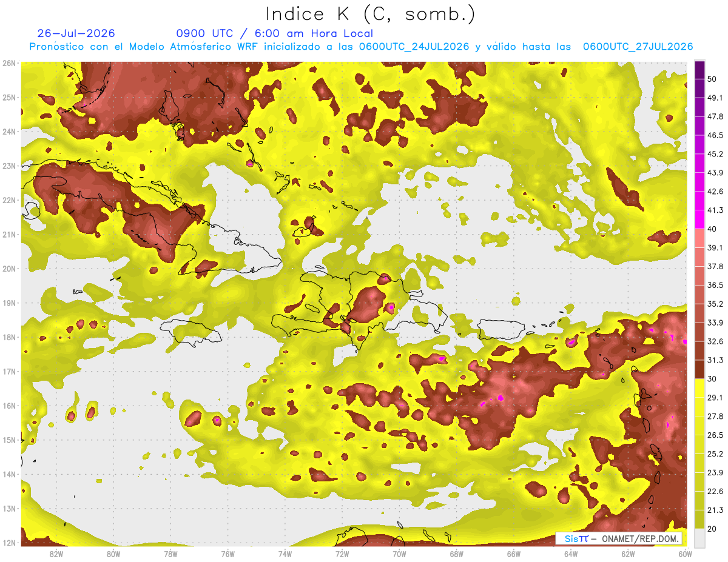728x562 pixels.
Task: Click the '68W' longitude label
Action: point(457,554)
